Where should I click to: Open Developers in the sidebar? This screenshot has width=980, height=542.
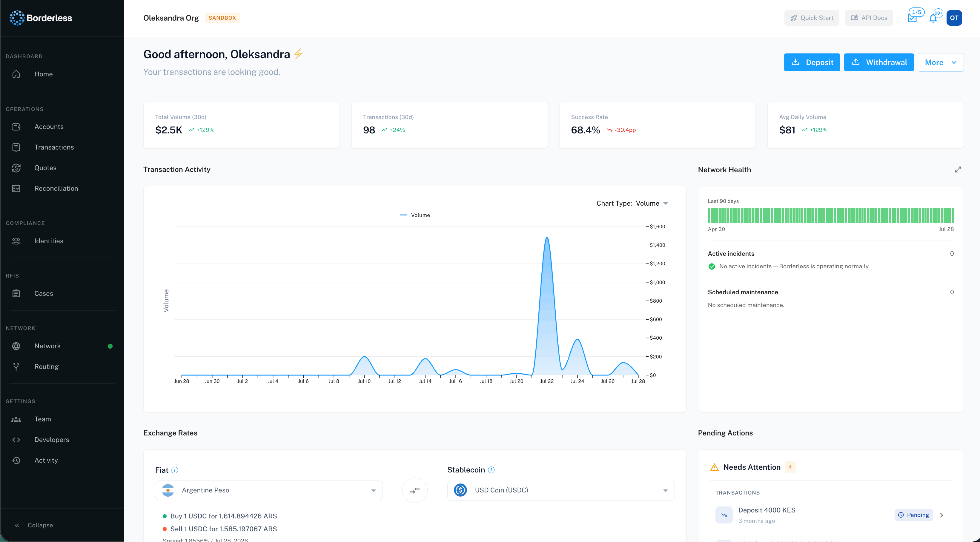pyautogui.click(x=52, y=439)
